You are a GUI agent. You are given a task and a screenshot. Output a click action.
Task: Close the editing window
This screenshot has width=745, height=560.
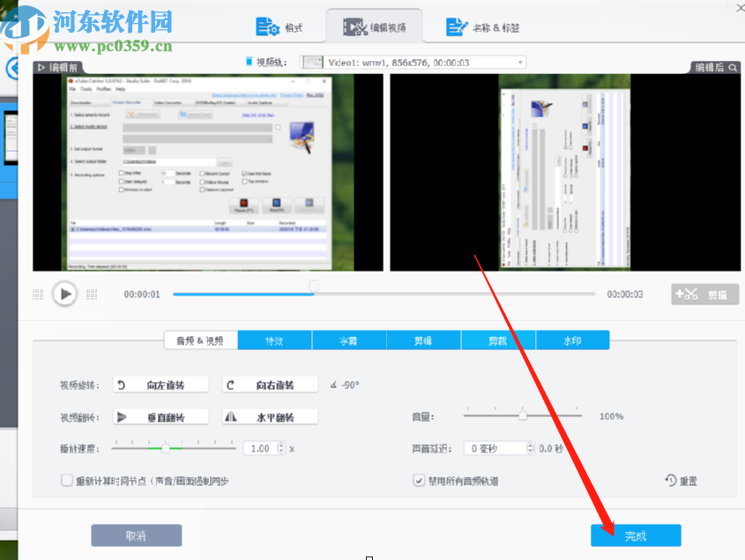741,8
